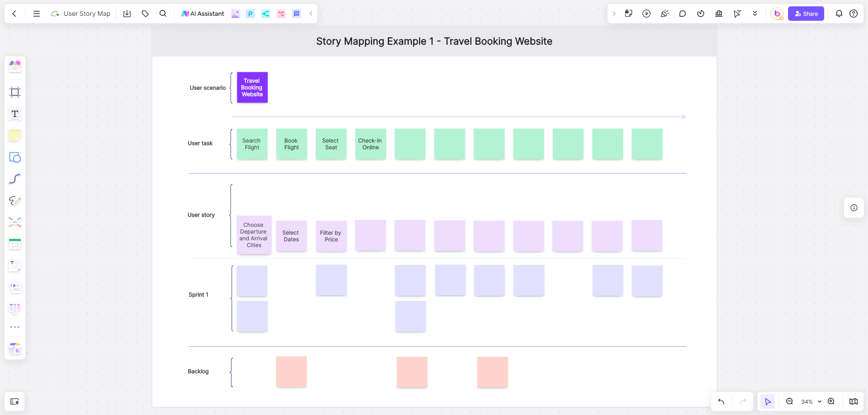Zoom in with plus magnifier
Viewport: 868px width, 415px height.
pyautogui.click(x=831, y=401)
